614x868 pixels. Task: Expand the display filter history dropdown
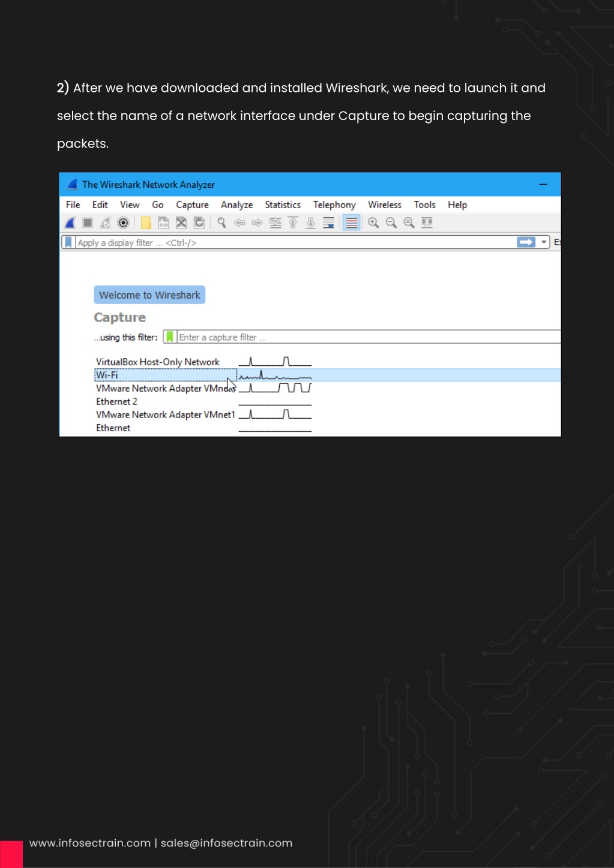click(544, 242)
